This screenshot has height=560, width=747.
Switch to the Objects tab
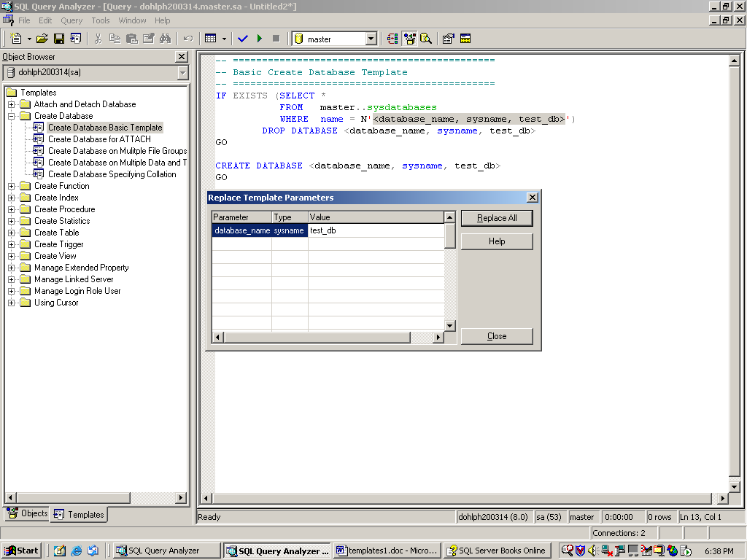27,513
